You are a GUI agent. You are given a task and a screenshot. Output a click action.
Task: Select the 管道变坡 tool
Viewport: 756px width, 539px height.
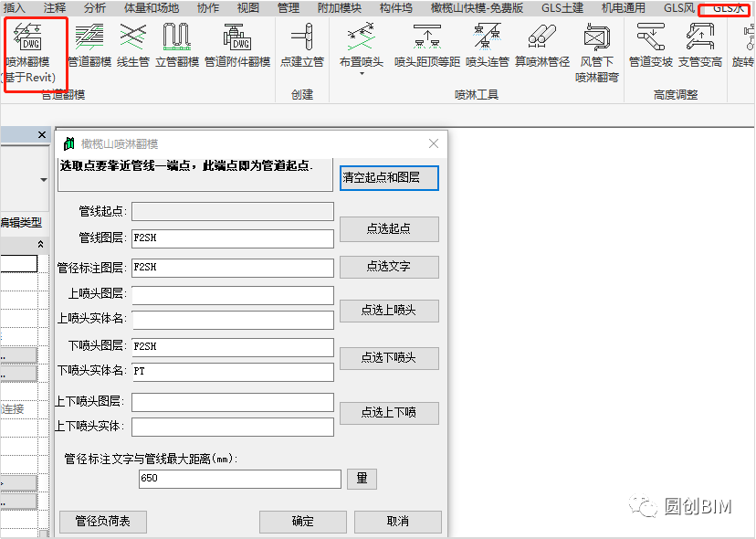(x=651, y=46)
